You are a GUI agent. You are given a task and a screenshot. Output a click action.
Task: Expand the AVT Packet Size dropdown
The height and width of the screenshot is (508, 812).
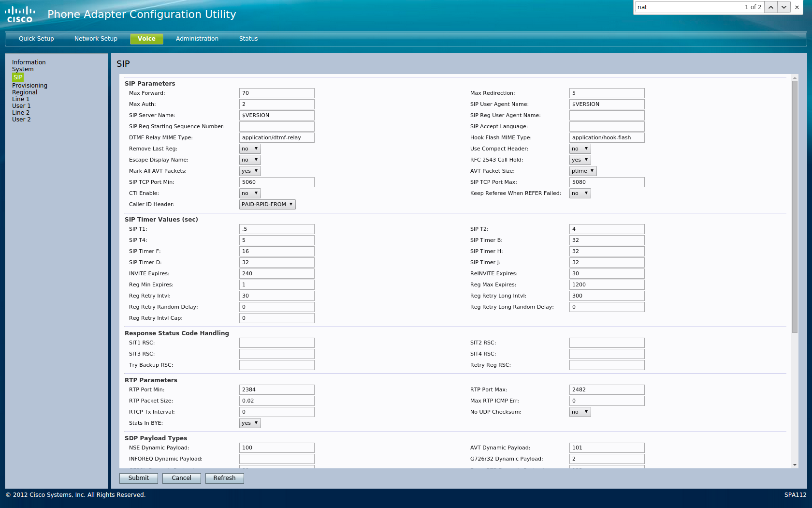[x=582, y=171]
